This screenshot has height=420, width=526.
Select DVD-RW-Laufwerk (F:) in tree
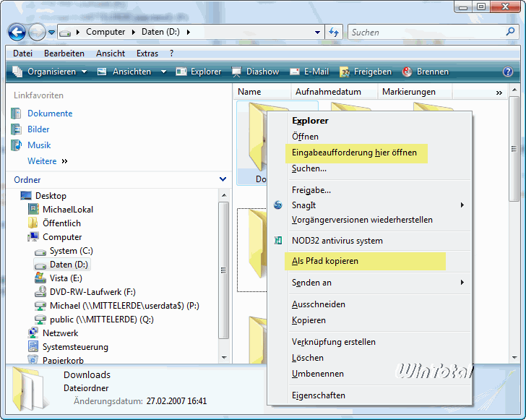92,292
